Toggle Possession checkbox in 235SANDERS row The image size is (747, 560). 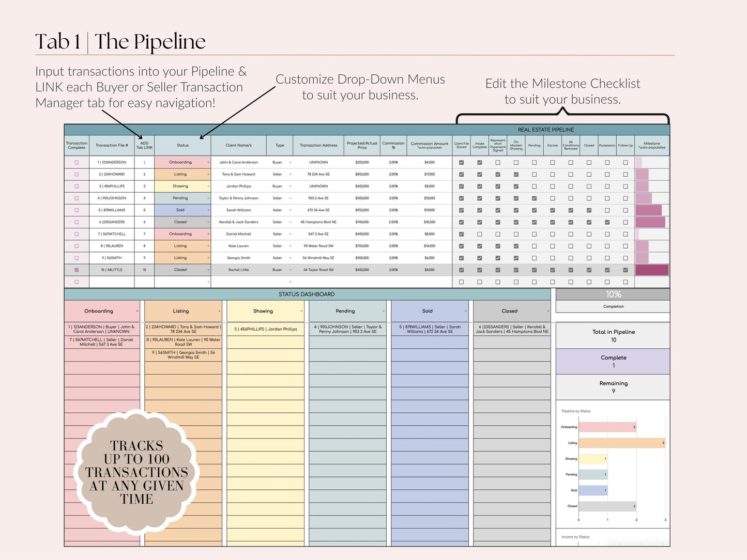click(x=607, y=222)
